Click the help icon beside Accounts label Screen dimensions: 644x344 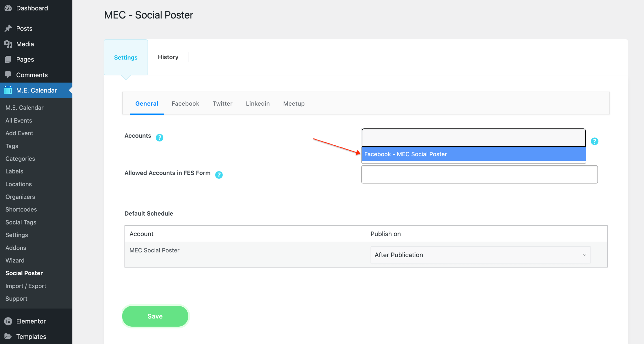pos(159,137)
